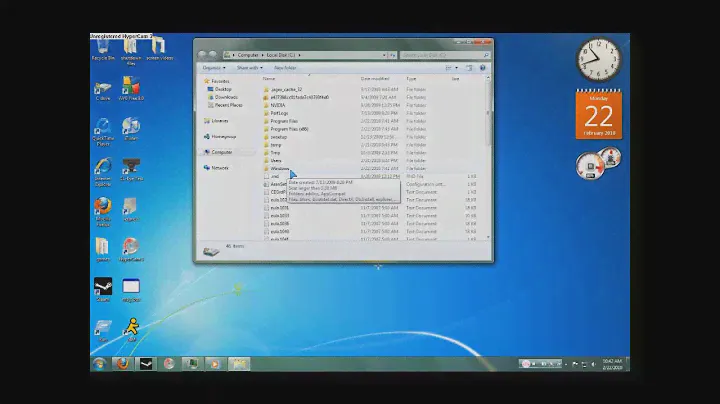Click the Steam desktop shortcut
Viewport: 720px width, 404px height.
pyautogui.click(x=102, y=287)
